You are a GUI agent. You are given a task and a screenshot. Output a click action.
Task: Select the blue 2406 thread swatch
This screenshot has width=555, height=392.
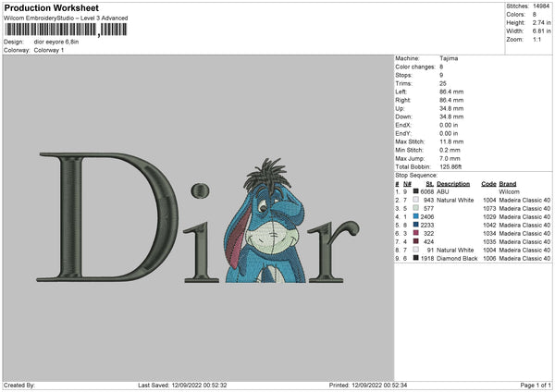[x=415, y=216]
